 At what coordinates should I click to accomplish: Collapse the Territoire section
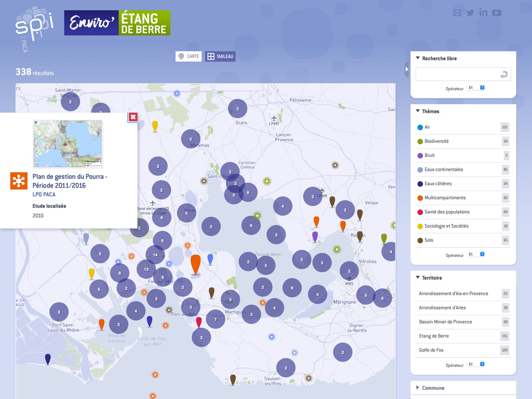click(432, 278)
